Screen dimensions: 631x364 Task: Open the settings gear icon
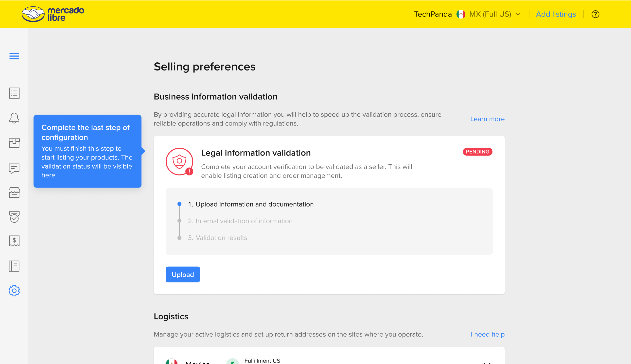(14, 291)
